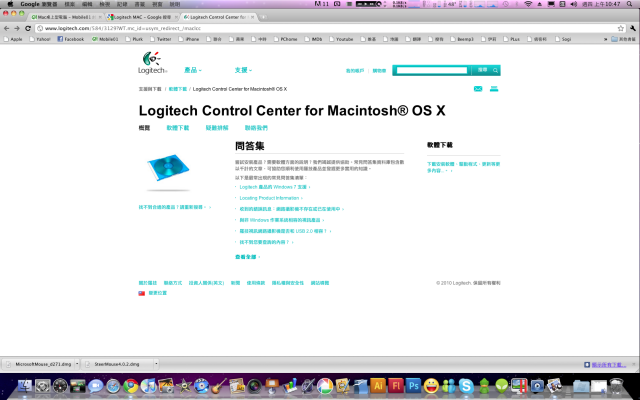Select the 軟體下載 page tab

click(x=178, y=128)
